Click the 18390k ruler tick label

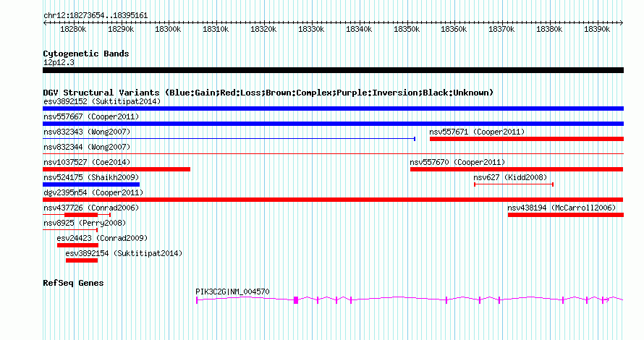click(597, 29)
